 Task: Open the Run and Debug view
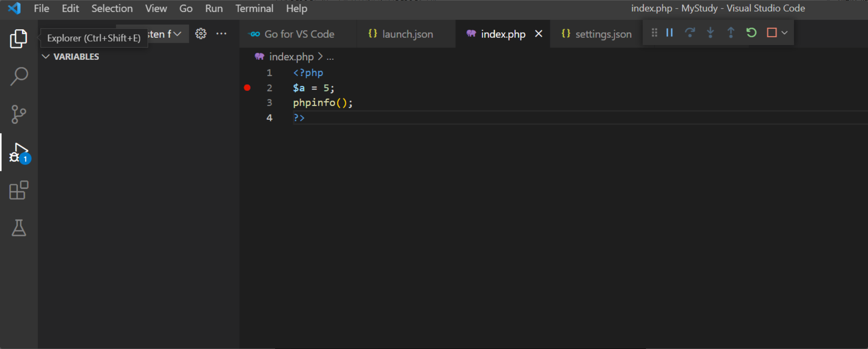coord(19,153)
